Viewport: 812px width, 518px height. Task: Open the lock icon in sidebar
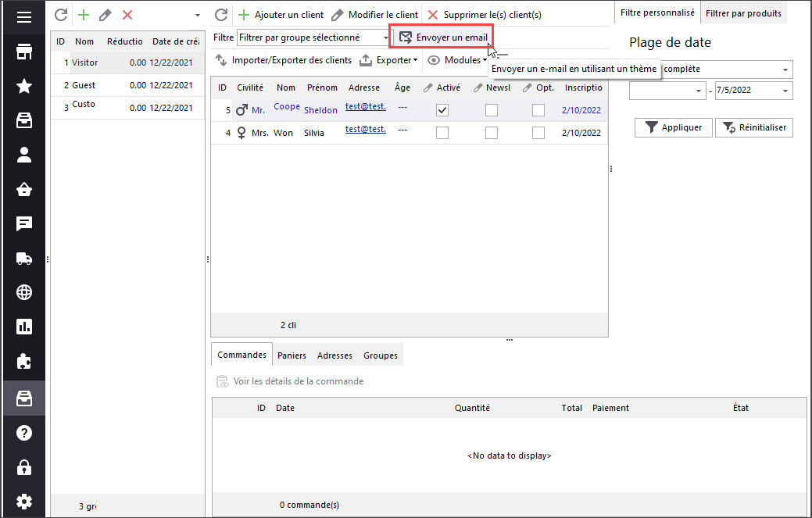[23, 467]
